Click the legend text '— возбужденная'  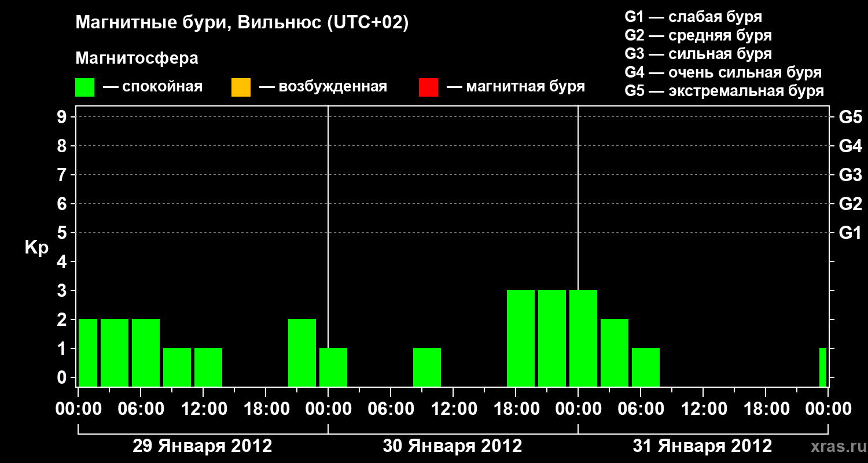click(323, 87)
